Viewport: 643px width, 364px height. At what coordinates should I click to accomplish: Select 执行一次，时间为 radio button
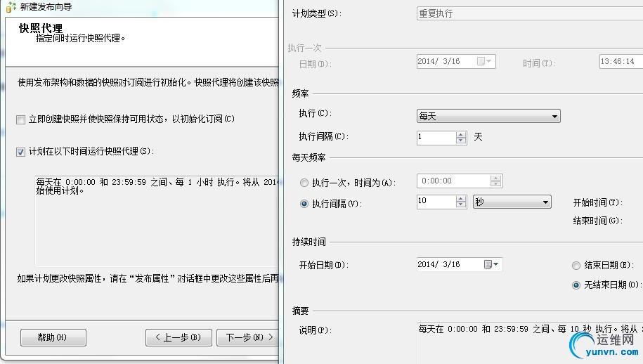click(304, 183)
